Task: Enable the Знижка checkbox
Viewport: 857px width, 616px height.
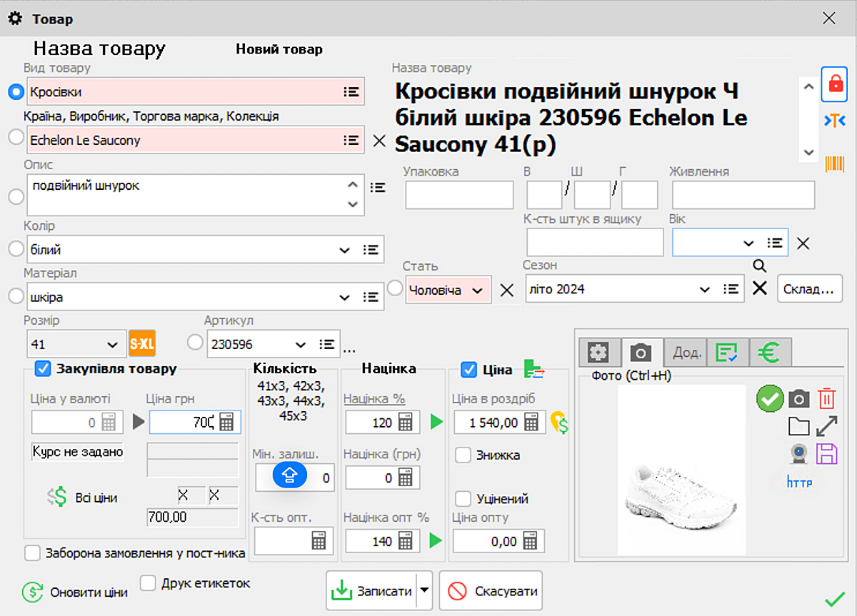Action: coord(465,455)
